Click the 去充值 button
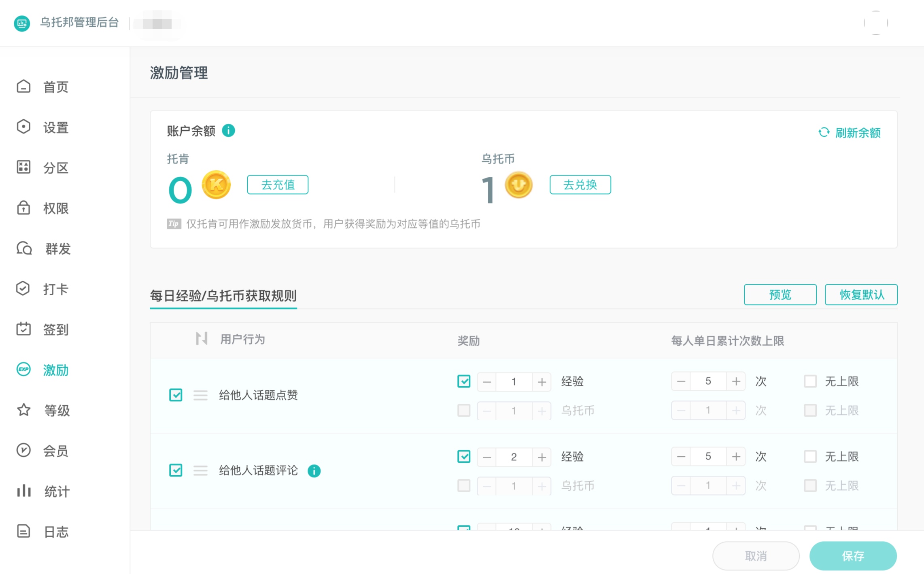The height and width of the screenshot is (574, 924). click(x=278, y=185)
